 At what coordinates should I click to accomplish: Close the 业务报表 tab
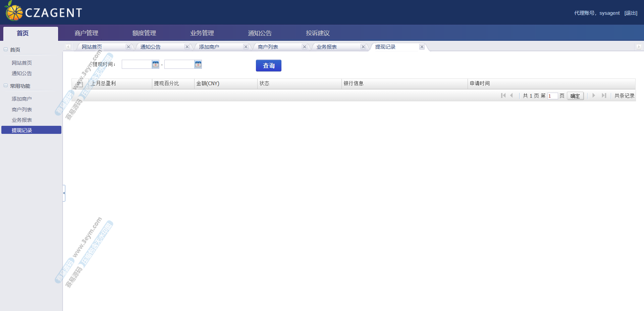[363, 47]
